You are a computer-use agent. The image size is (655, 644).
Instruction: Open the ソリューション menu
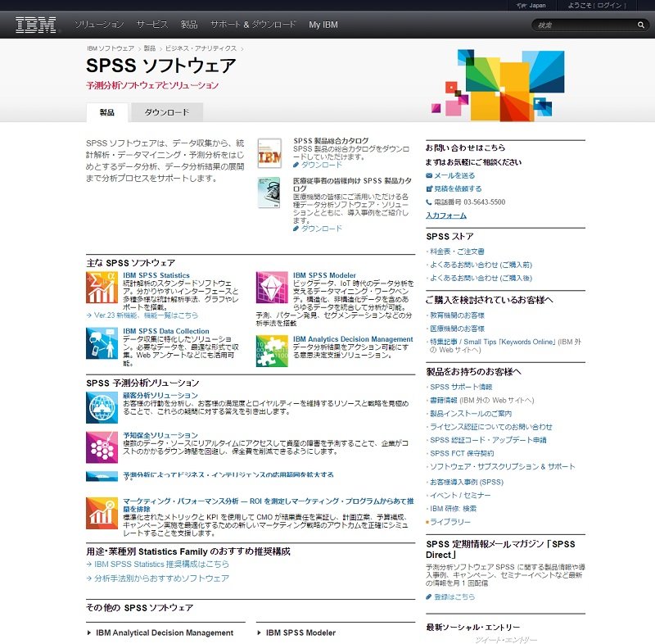[x=99, y=25]
